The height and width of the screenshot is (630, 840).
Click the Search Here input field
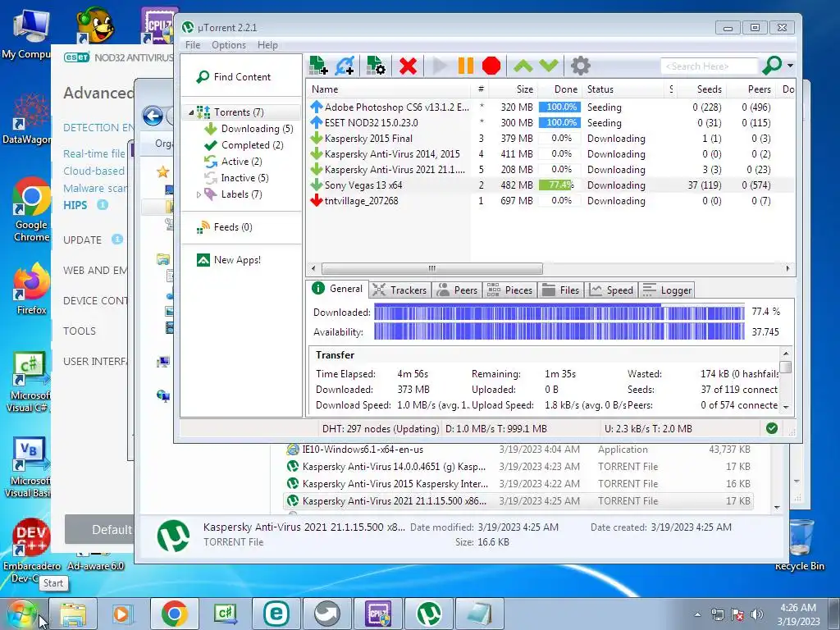pyautogui.click(x=709, y=66)
